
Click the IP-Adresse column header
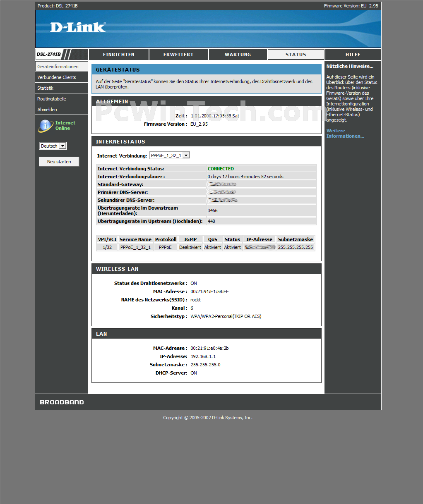[x=259, y=239]
